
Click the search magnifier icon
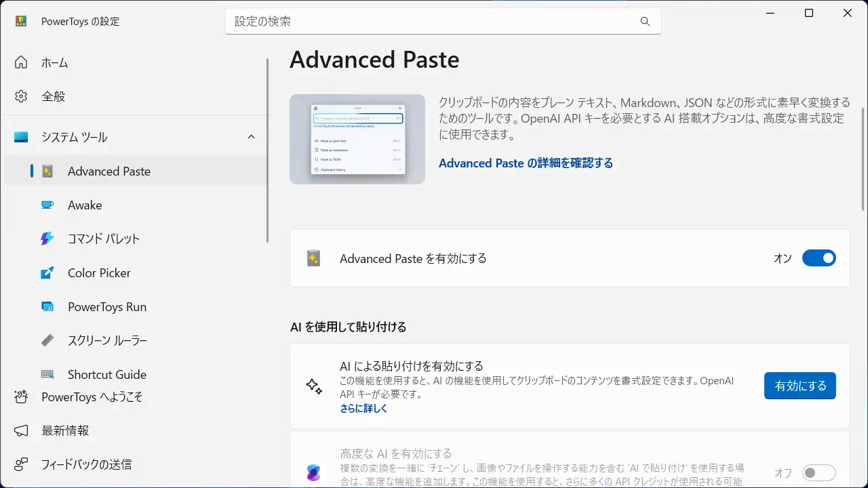point(644,22)
